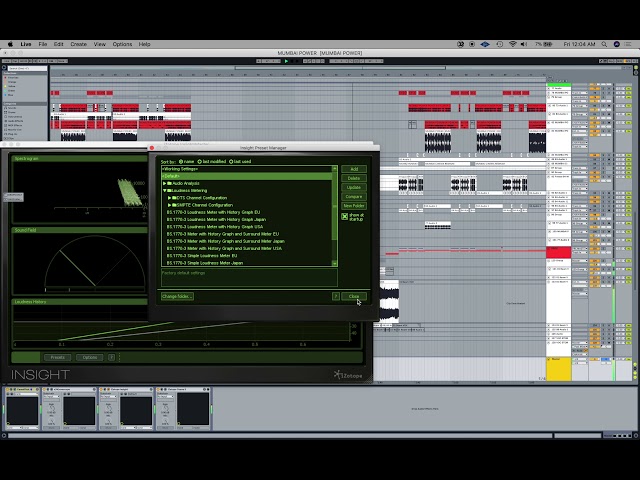Select the <Default> preset row

tap(247, 176)
